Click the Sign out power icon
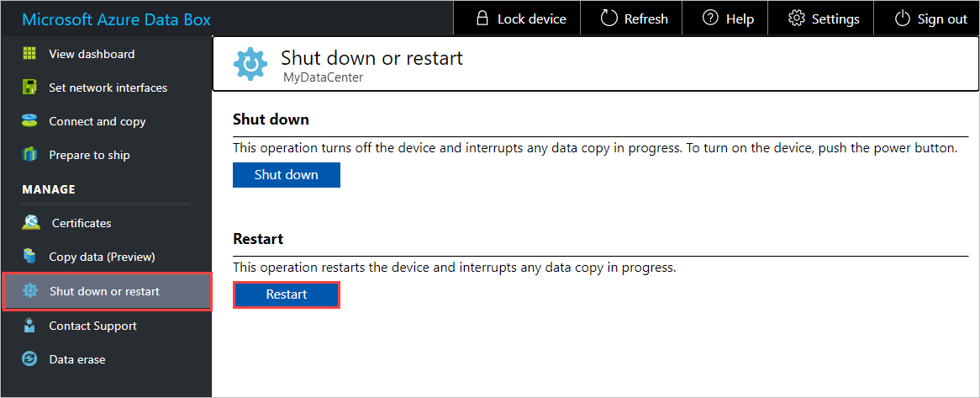 pyautogui.click(x=903, y=19)
